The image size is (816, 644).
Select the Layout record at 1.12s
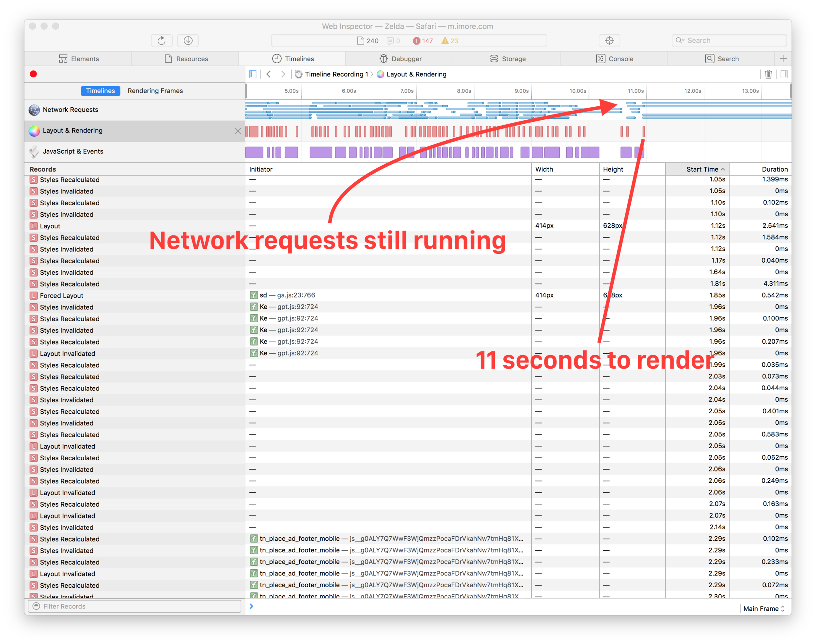135,226
